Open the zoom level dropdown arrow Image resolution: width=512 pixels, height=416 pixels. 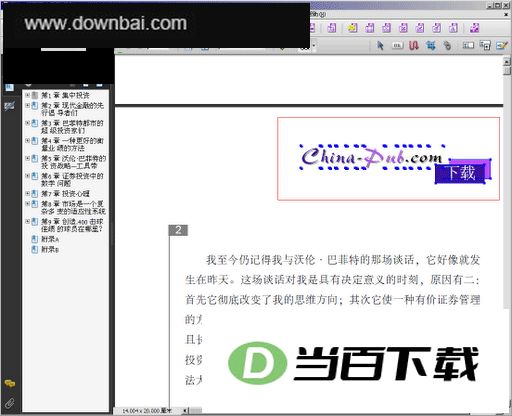click(314, 45)
